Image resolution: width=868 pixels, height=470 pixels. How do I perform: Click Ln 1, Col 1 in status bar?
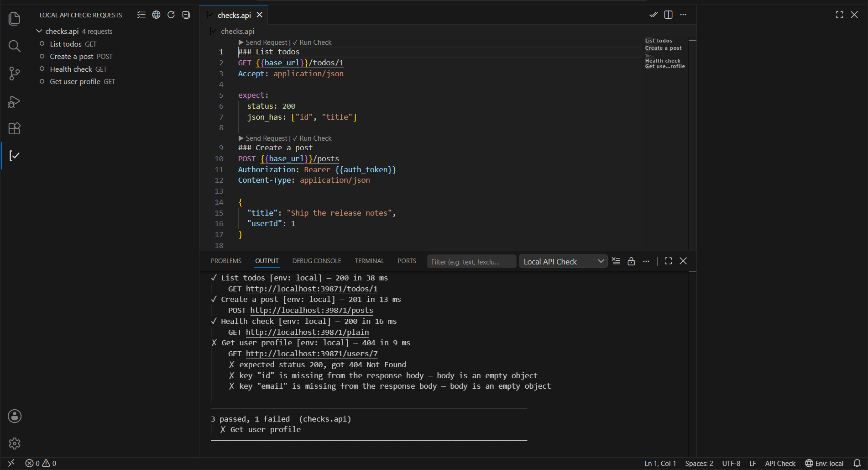[x=660, y=463]
